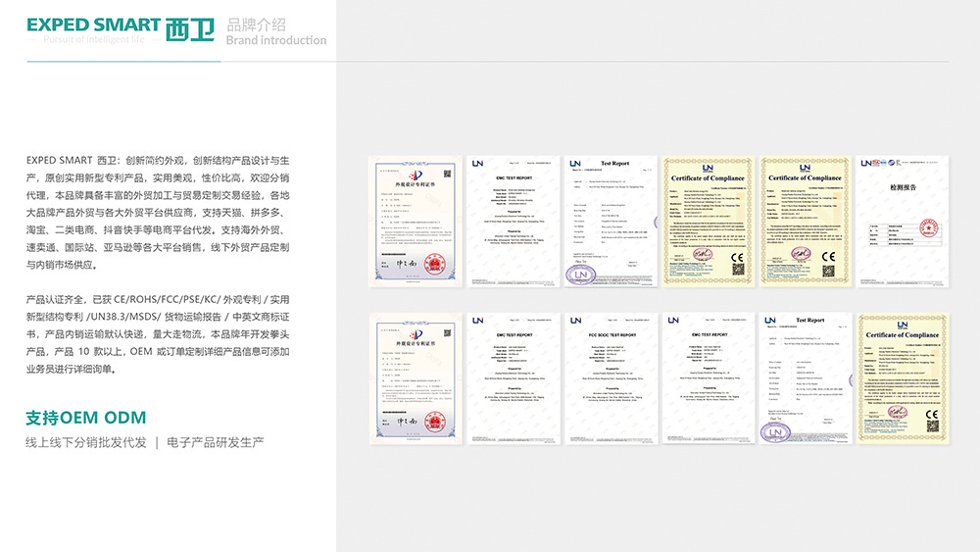Click the EXPED SMART logo text
The width and height of the screenshot is (980, 552).
(94, 25)
